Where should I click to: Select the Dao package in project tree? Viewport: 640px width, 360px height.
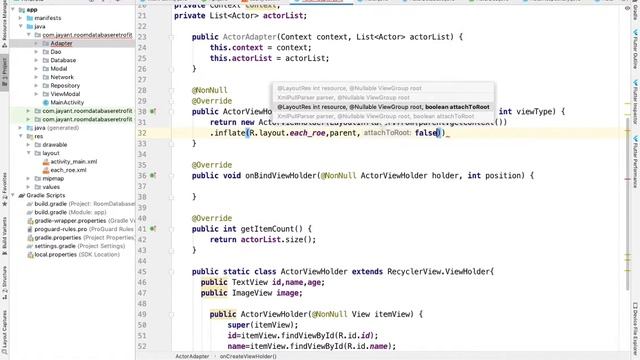pyautogui.click(x=56, y=52)
